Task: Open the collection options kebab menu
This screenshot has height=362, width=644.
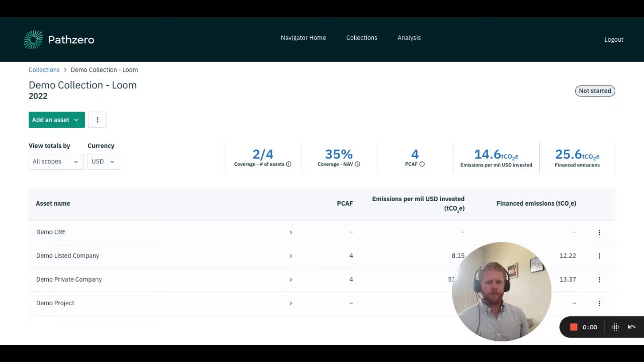Action: tap(98, 120)
